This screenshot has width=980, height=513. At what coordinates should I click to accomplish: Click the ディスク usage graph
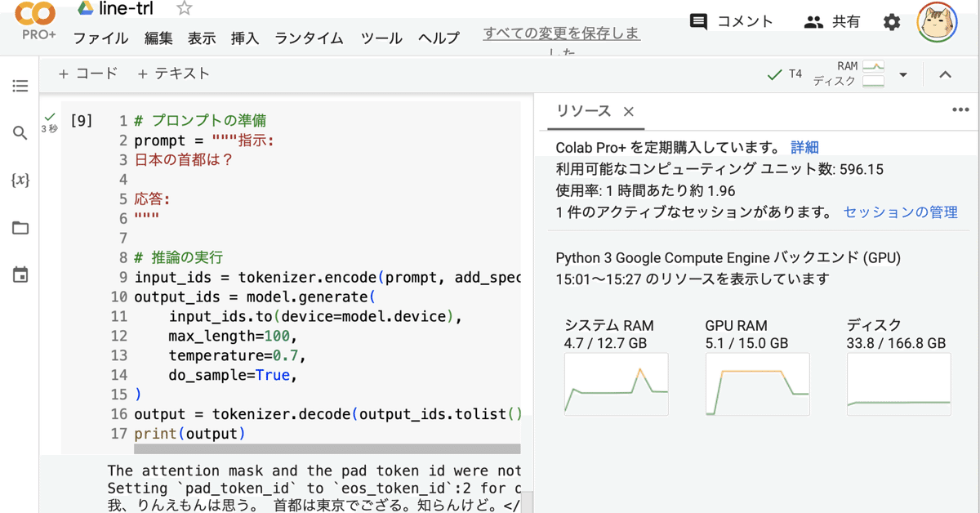[899, 385]
